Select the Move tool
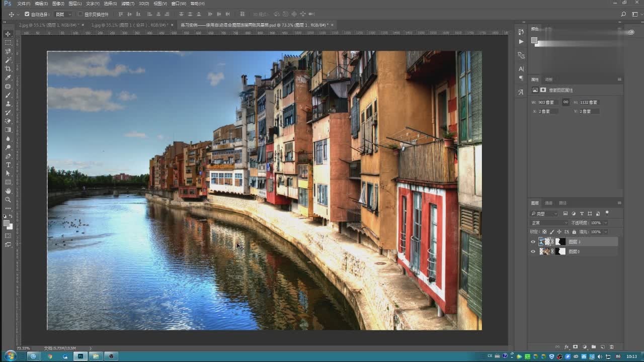 [8, 34]
